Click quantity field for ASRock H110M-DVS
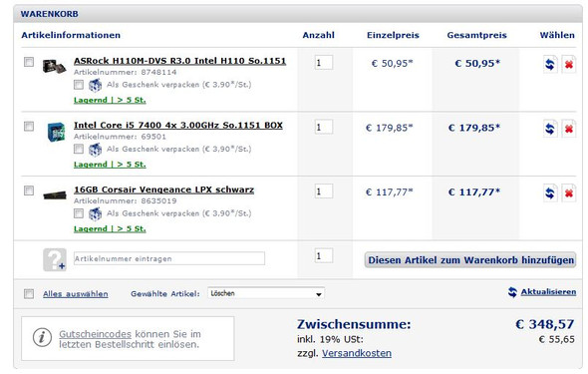Screen dimensions: 588x374 (324, 63)
